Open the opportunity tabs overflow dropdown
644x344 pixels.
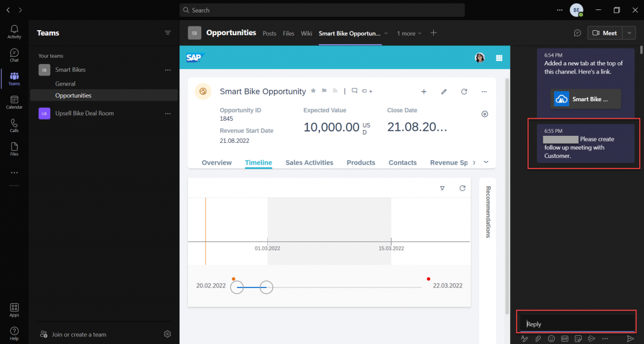486,162
